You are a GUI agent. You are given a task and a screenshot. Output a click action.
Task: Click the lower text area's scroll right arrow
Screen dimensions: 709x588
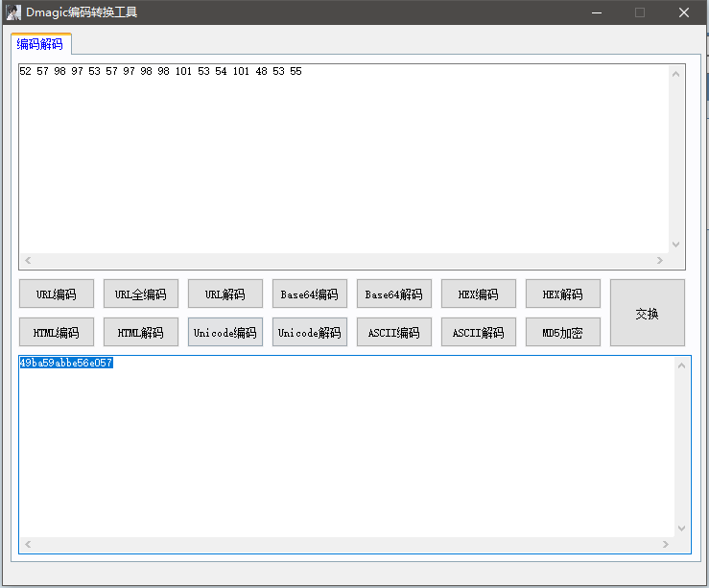pyautogui.click(x=666, y=544)
